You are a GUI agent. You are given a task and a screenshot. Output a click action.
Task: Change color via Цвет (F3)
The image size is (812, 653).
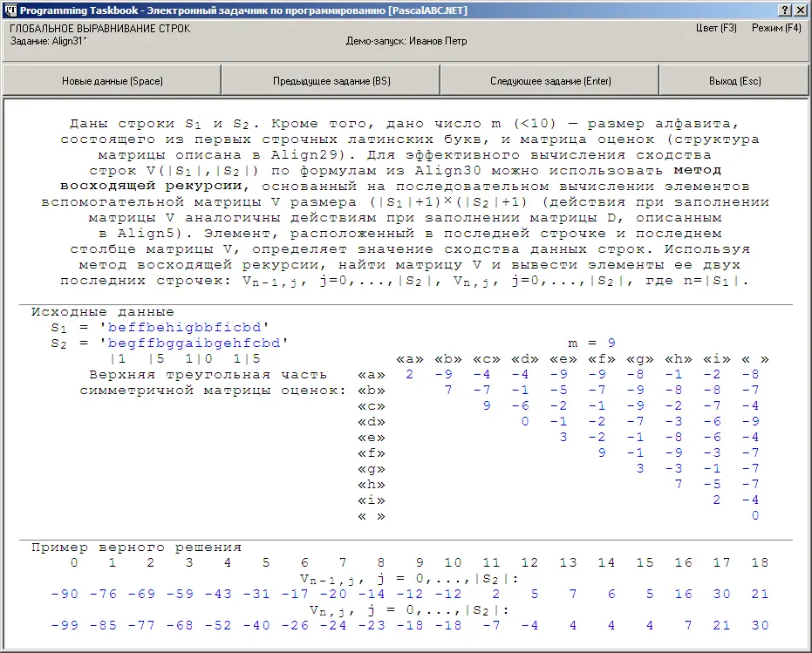coord(716,28)
